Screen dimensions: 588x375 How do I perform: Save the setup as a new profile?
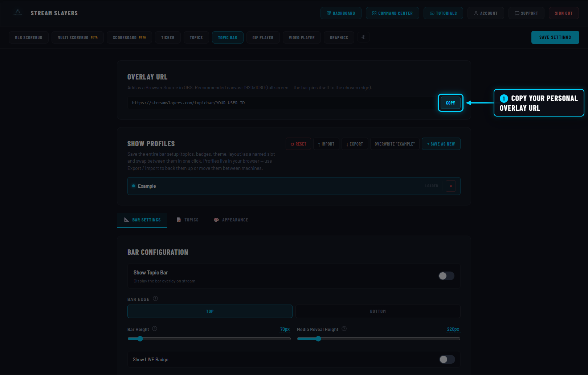point(441,144)
